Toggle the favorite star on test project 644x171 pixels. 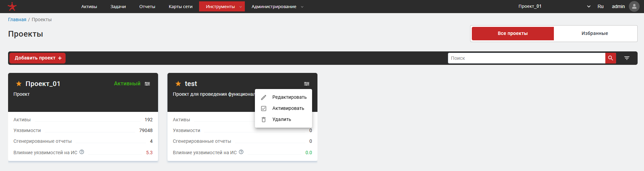[178, 84]
